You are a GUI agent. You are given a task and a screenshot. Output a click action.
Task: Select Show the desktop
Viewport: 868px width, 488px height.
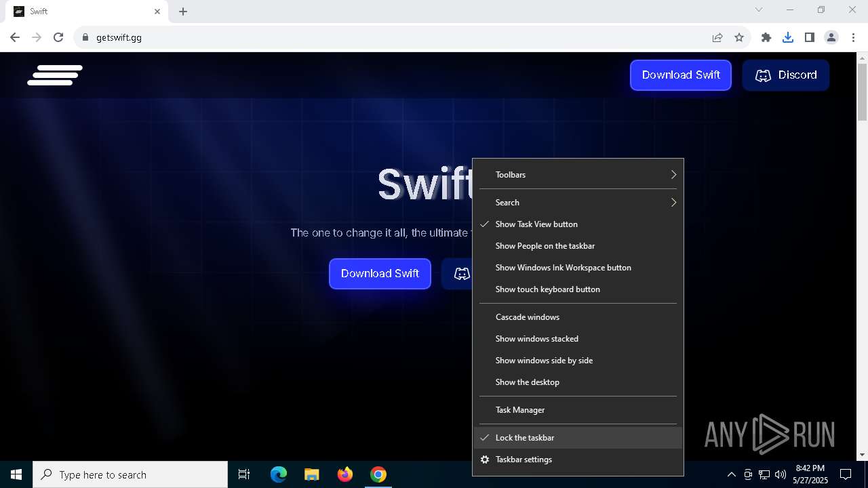(578, 382)
